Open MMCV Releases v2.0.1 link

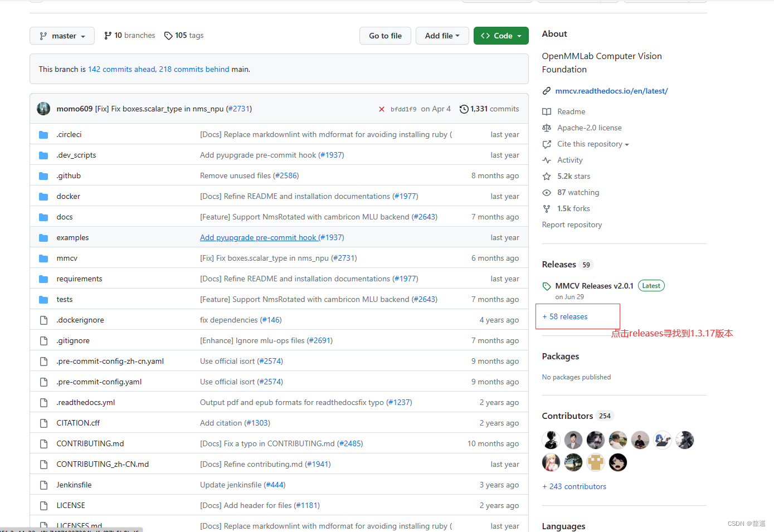[594, 286]
